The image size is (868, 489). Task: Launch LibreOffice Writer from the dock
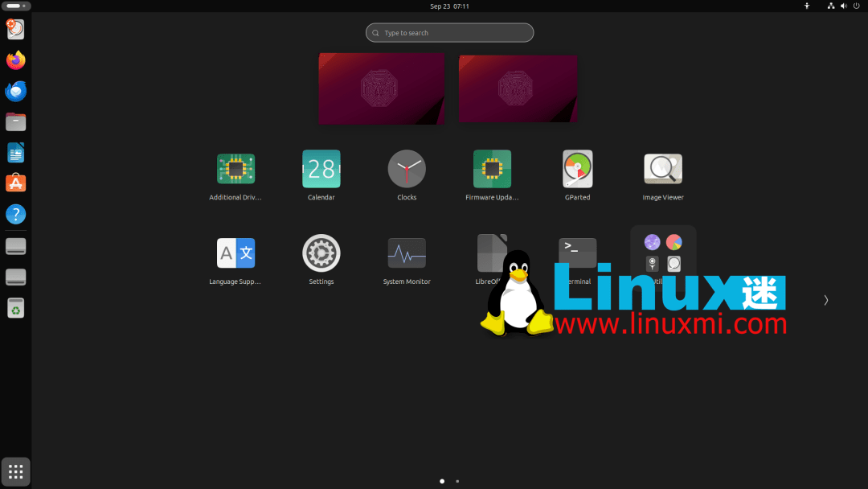click(x=15, y=153)
